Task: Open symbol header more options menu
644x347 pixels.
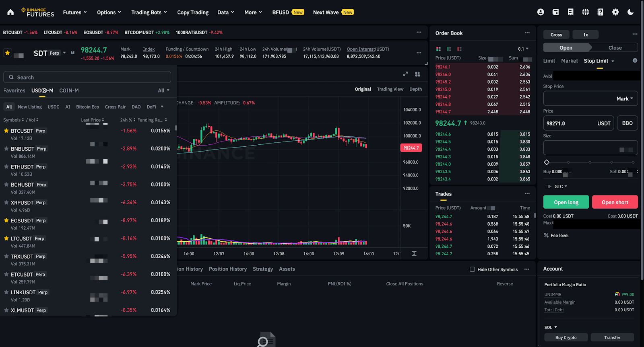Action: point(419,53)
